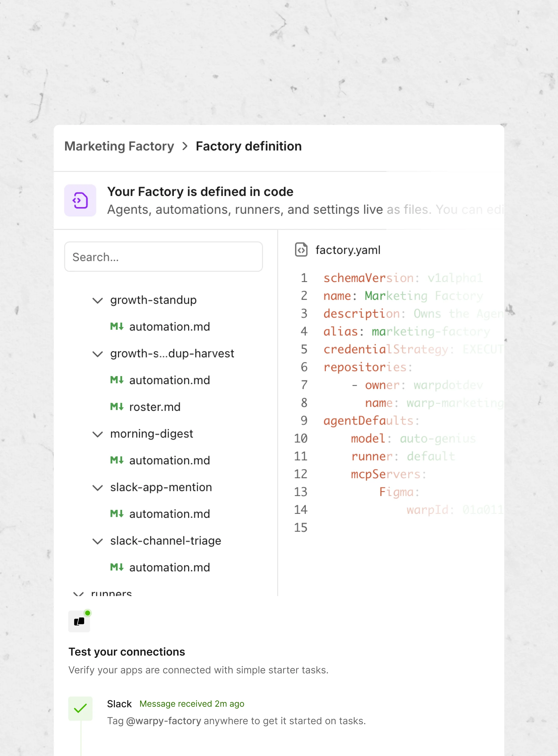Click the Warp logo icon with green dot
Image resolution: width=558 pixels, height=756 pixels.
pos(79,621)
